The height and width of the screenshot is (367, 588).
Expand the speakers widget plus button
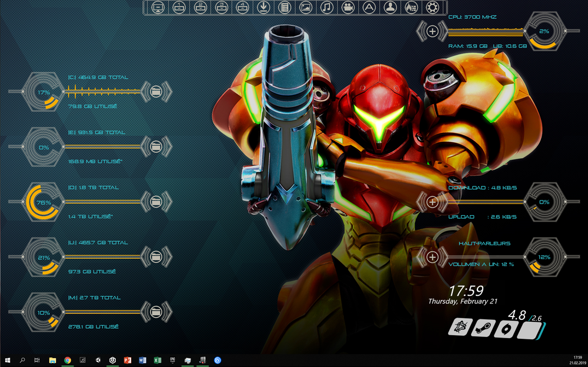tap(433, 257)
